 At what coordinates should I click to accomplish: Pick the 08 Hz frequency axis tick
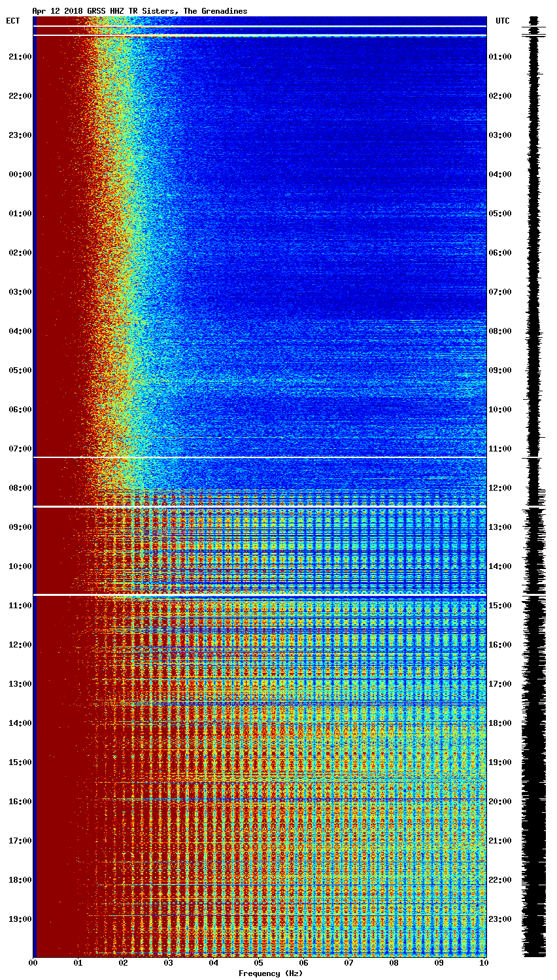coord(394,963)
